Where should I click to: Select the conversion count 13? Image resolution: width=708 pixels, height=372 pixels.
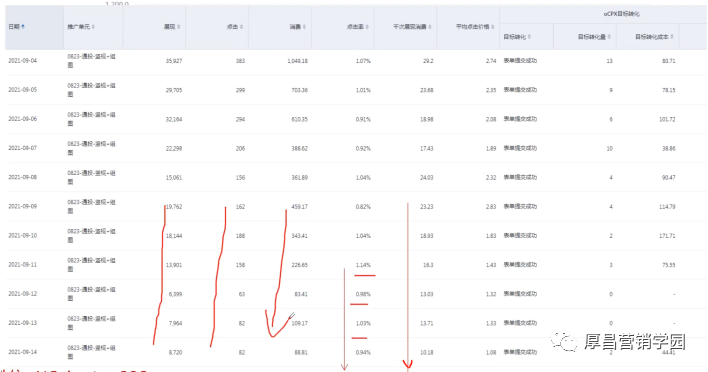pos(610,61)
